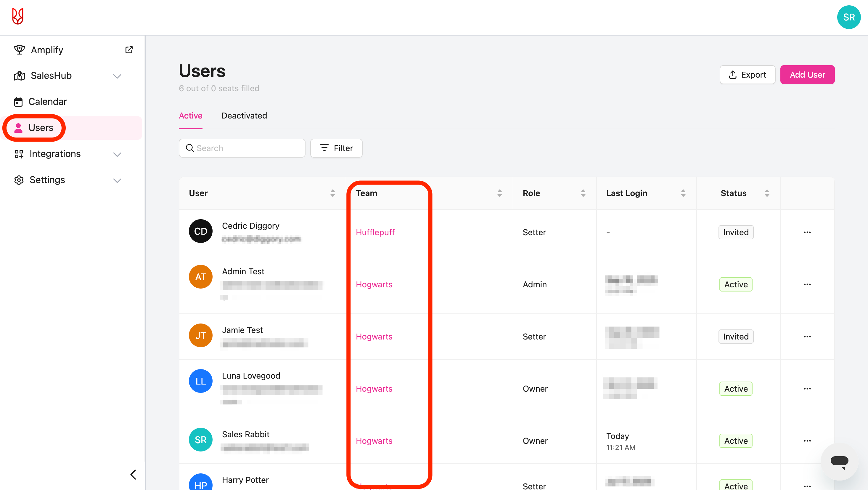The height and width of the screenshot is (490, 868).
Task: Open more actions for Sales Rabbit row
Action: coord(807,441)
